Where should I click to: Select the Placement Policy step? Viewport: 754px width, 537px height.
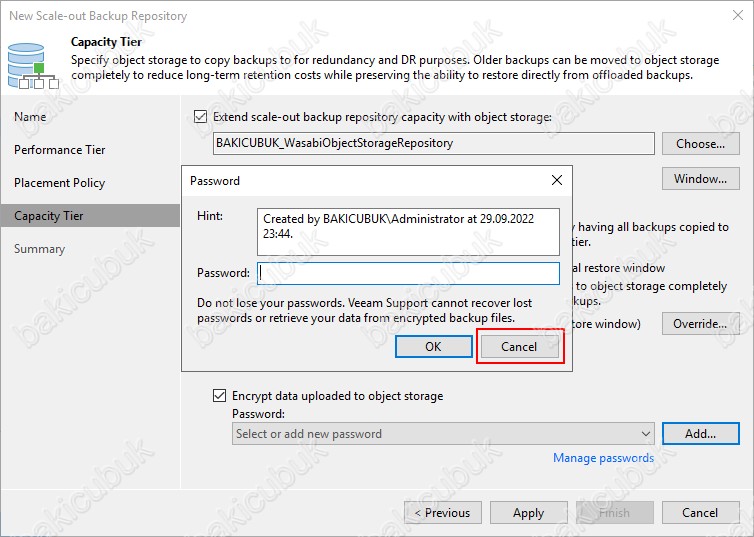(60, 183)
